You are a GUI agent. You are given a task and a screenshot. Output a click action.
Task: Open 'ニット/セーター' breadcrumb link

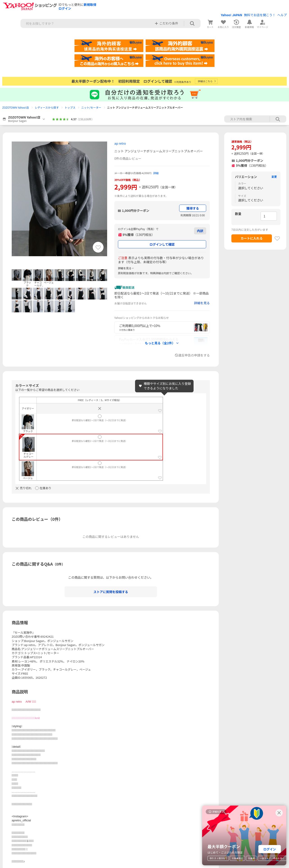click(91, 107)
